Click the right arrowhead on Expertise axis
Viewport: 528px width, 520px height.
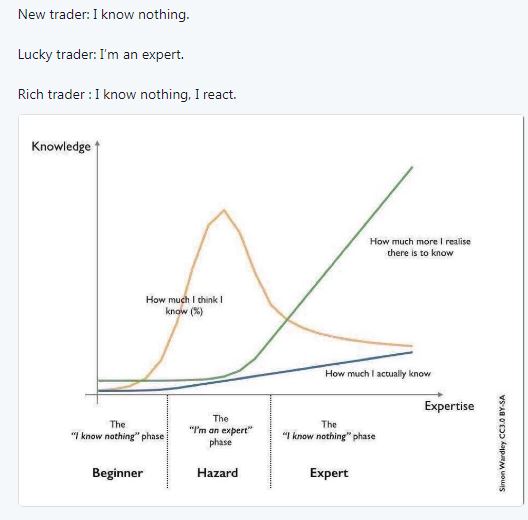pos(440,394)
